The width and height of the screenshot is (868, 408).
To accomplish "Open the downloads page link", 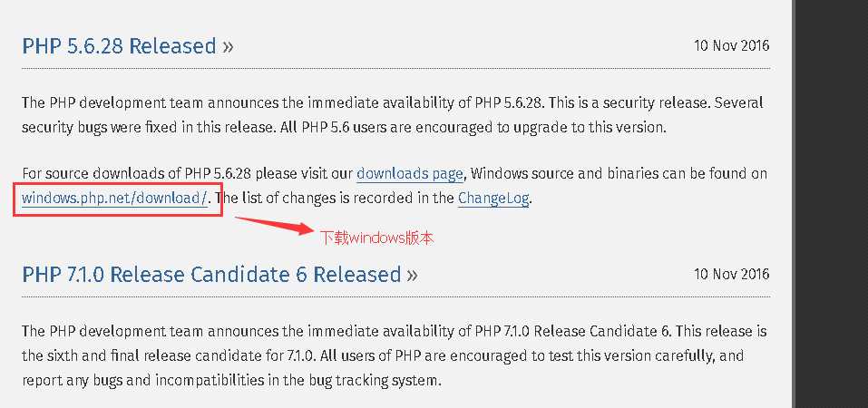I will pos(410,174).
